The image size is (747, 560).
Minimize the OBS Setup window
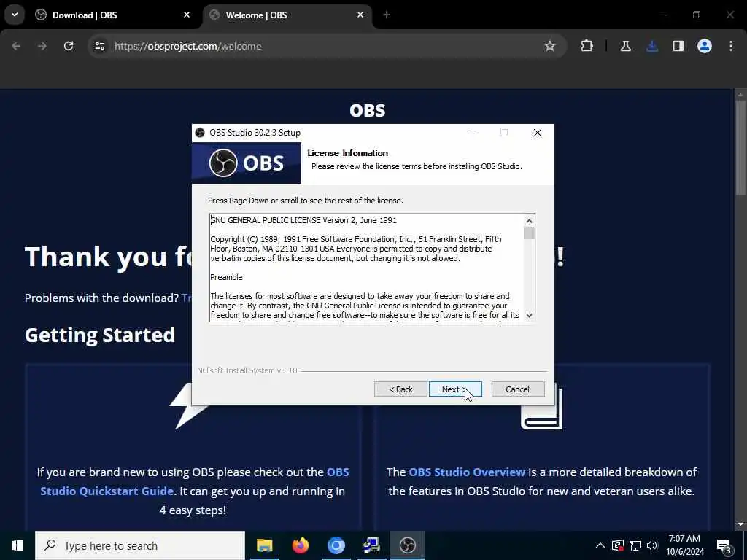pyautogui.click(x=471, y=133)
